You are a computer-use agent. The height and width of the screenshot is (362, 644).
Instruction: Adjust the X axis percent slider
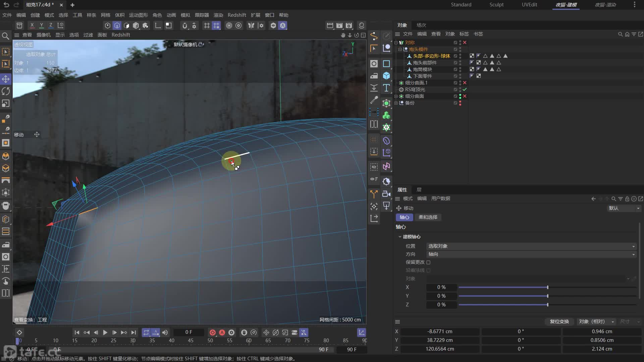(547, 287)
